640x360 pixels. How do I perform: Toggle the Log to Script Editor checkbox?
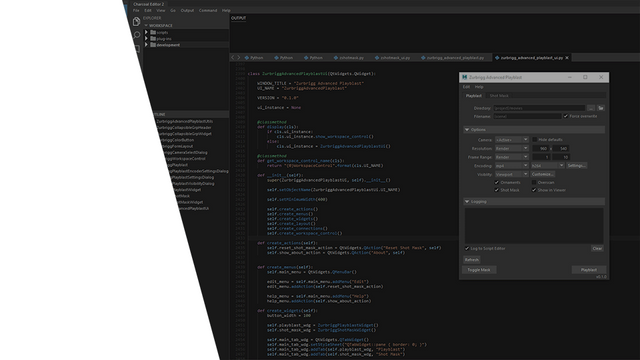[467, 249]
